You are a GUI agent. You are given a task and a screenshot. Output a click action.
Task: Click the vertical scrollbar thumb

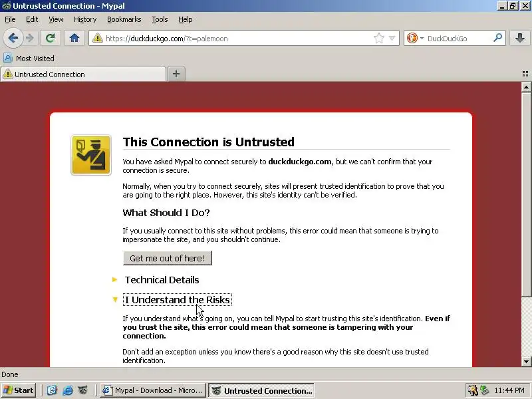[x=526, y=194]
